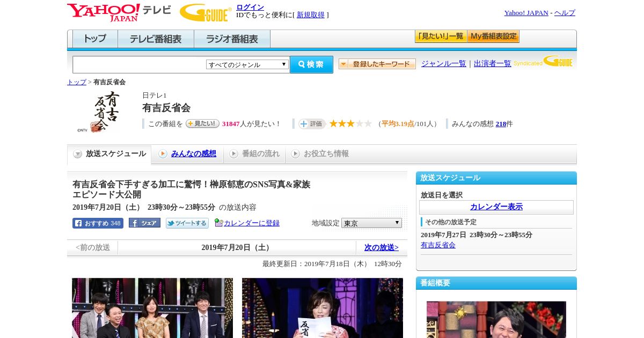Expand the すべてのジャンル genre dropdown

click(247, 64)
